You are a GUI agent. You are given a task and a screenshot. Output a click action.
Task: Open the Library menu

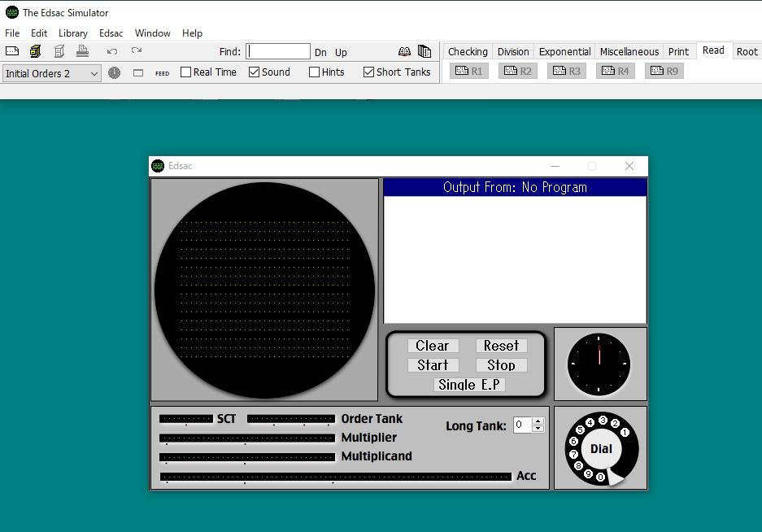coord(73,33)
